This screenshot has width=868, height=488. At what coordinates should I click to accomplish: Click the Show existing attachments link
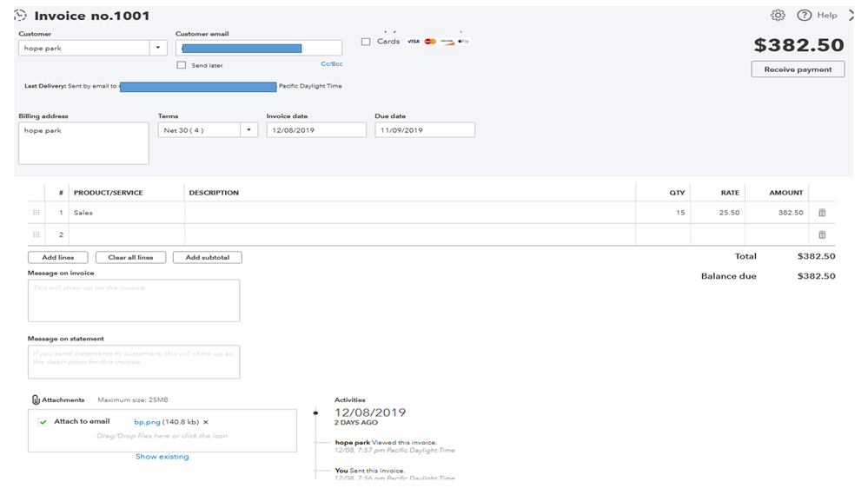coord(162,457)
